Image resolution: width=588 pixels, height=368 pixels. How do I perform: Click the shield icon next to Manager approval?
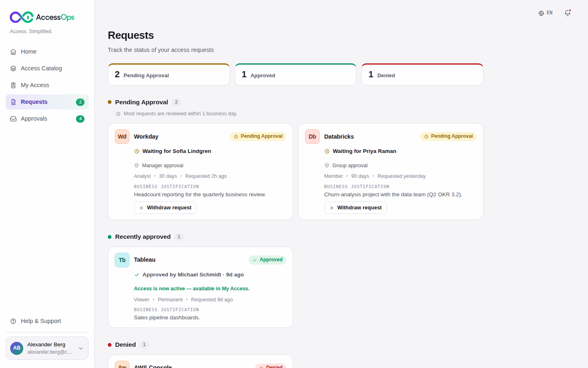click(136, 166)
